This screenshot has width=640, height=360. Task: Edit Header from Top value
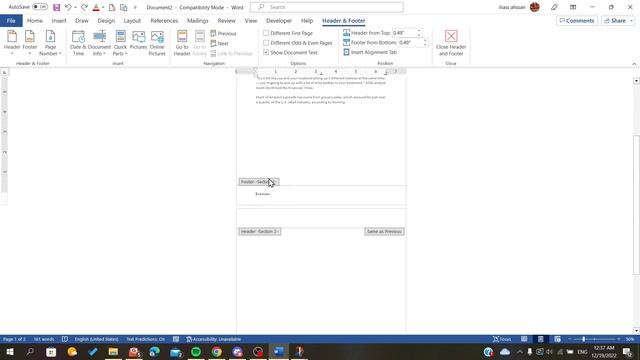tap(404, 33)
